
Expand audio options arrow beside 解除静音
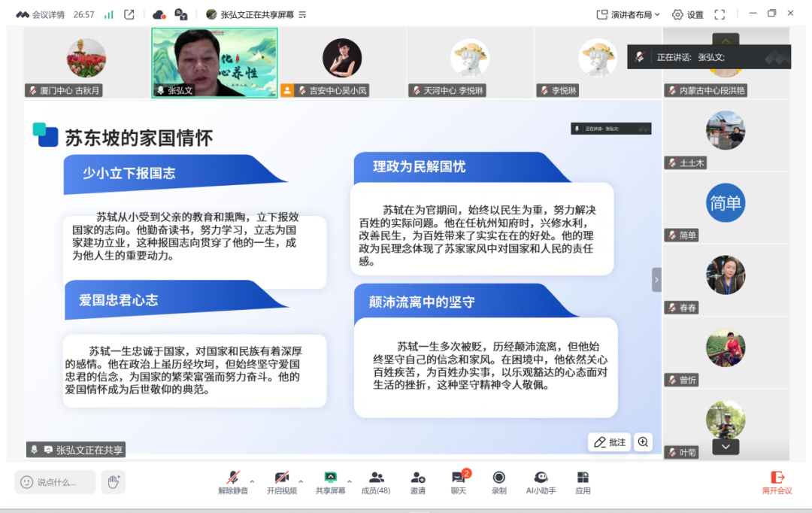click(252, 481)
